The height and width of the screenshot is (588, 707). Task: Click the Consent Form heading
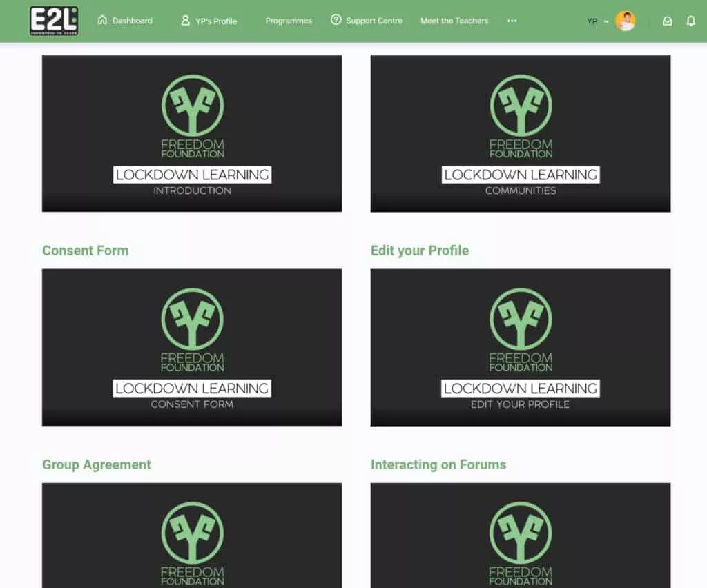[x=85, y=251]
